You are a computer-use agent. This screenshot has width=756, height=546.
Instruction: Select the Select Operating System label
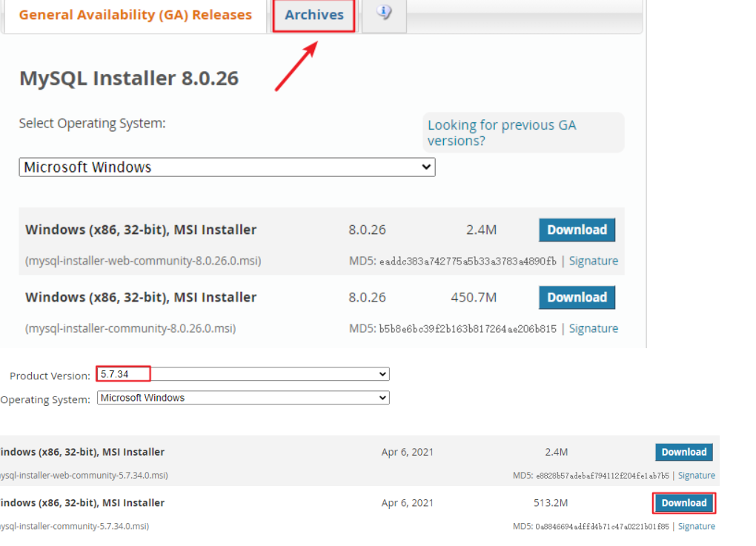tap(92, 124)
